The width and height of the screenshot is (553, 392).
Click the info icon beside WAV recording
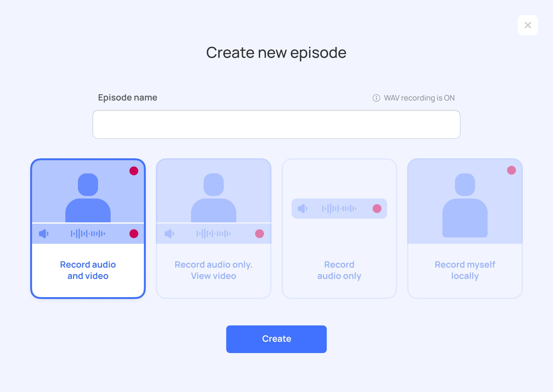coord(376,98)
